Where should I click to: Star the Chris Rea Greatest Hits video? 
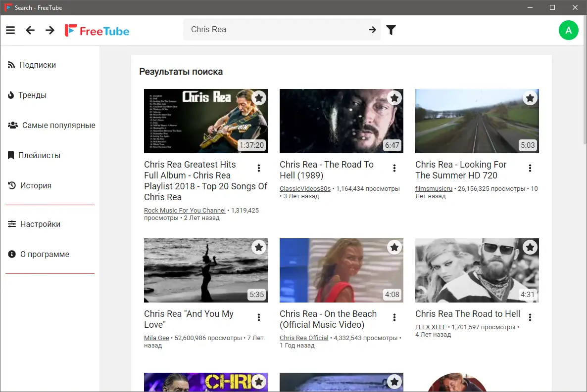259,98
